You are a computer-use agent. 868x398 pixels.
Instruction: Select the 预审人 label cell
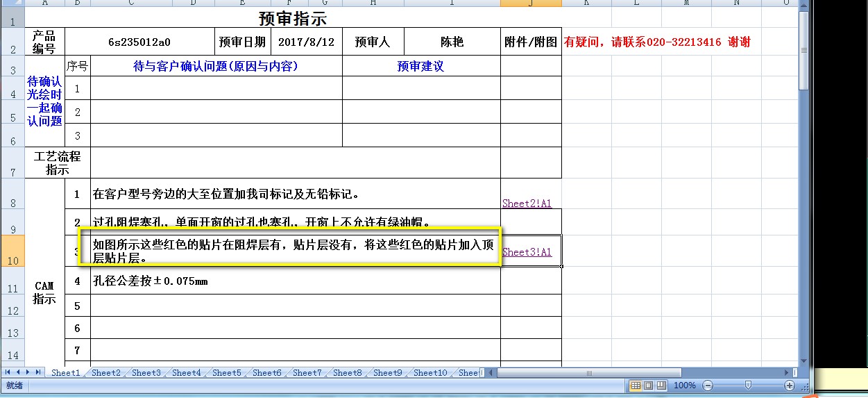[x=373, y=42]
